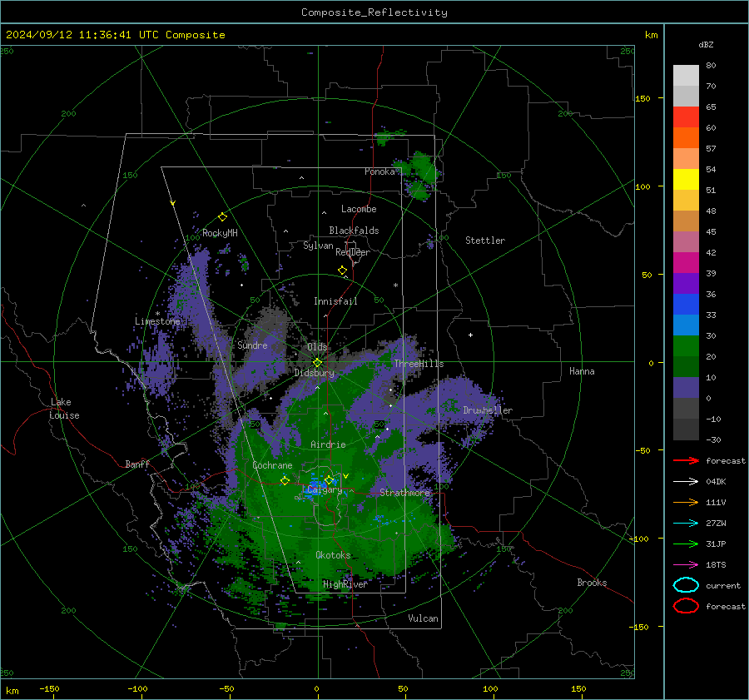The width and height of the screenshot is (749, 700).
Task: Click the Stettler label
Action: 485,241
